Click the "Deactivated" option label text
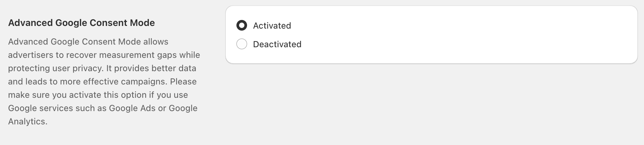The width and height of the screenshot is (644, 145). pos(277,44)
